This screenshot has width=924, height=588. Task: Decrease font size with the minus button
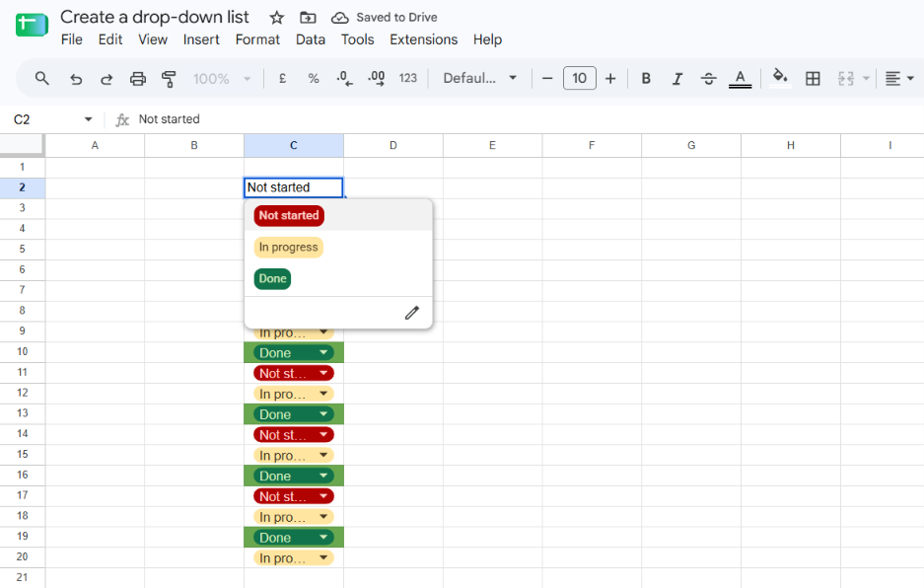(x=547, y=78)
